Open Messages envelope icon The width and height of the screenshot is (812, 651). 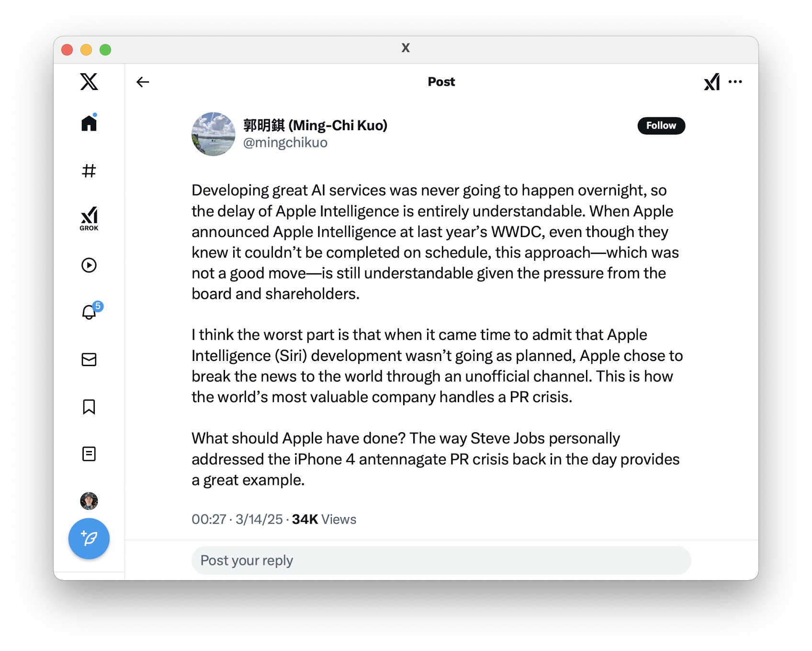[89, 359]
